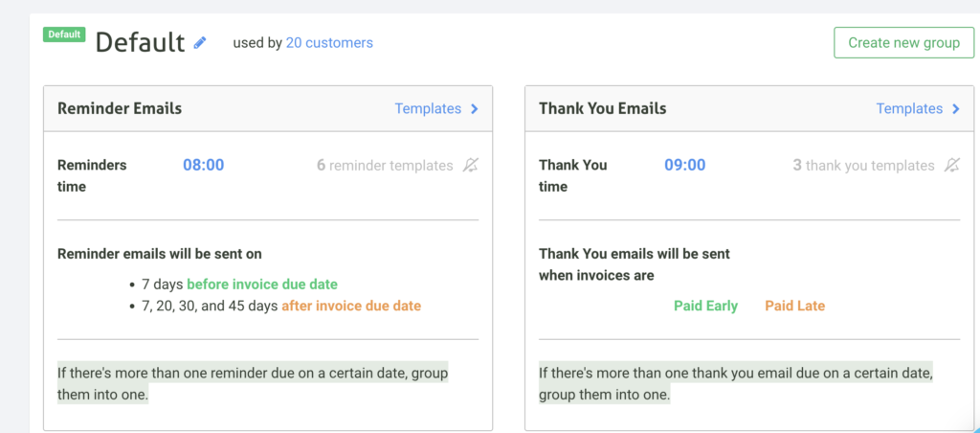980x433 pixels.
Task: Expand Thank You Emails templates chevron arrow
Action: (956, 109)
